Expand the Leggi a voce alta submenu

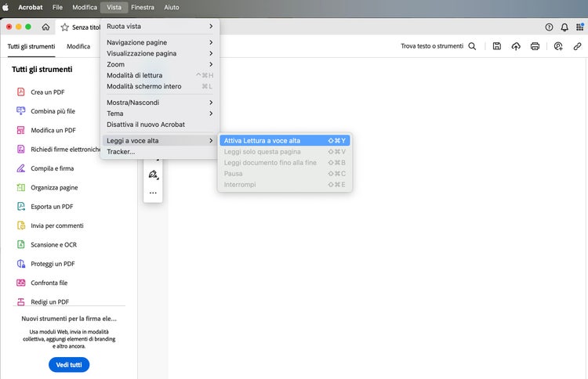(160, 141)
